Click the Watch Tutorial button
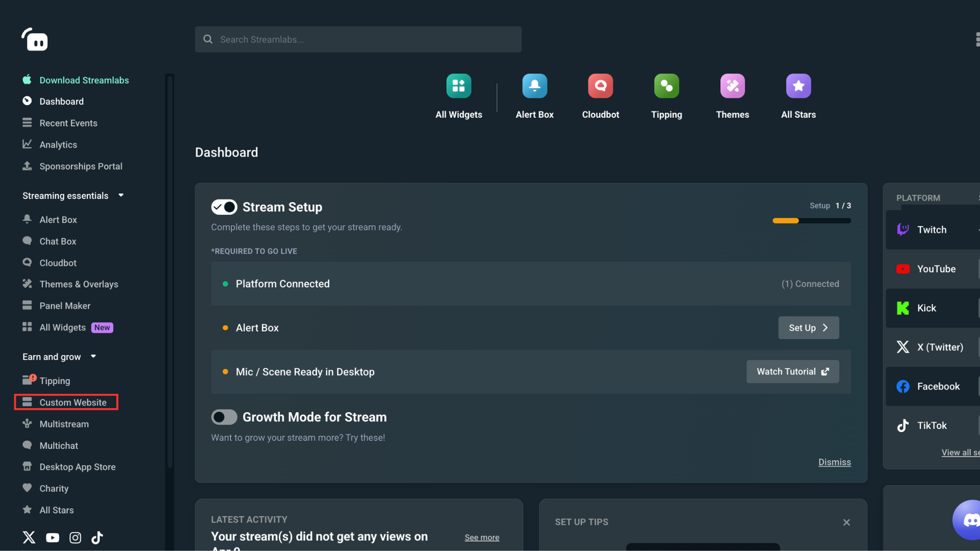This screenshot has height=551, width=980. coord(793,371)
